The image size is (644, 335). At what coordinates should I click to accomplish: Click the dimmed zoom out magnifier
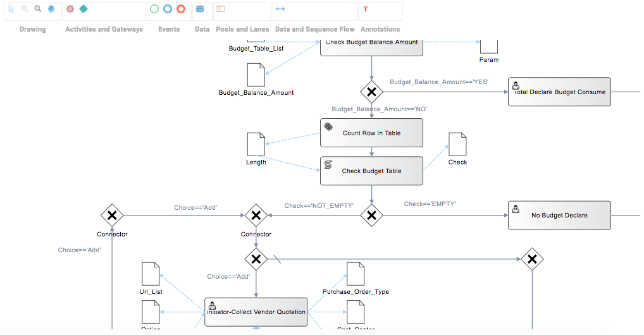(25, 9)
